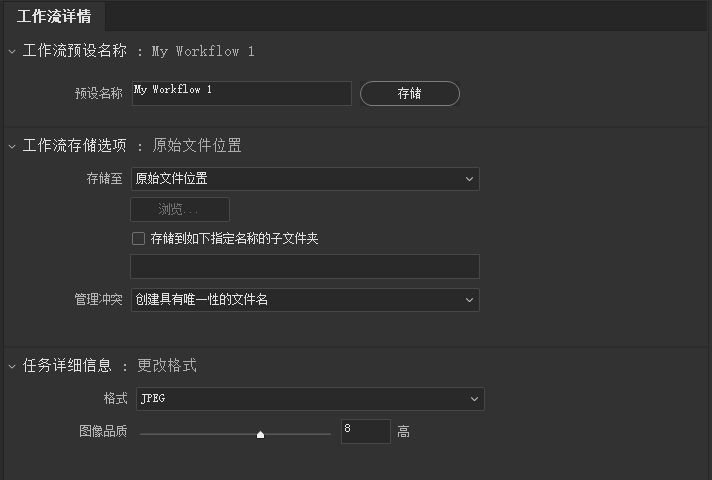Click the 浏览... button
712x480 pixels.
(180, 209)
